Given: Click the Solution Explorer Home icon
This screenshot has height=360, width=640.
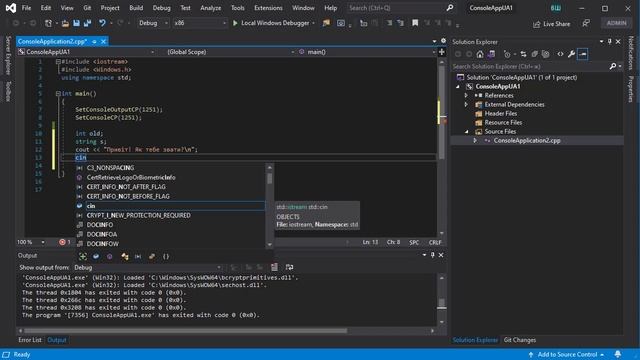Looking at the screenshot, I should (x=480, y=54).
